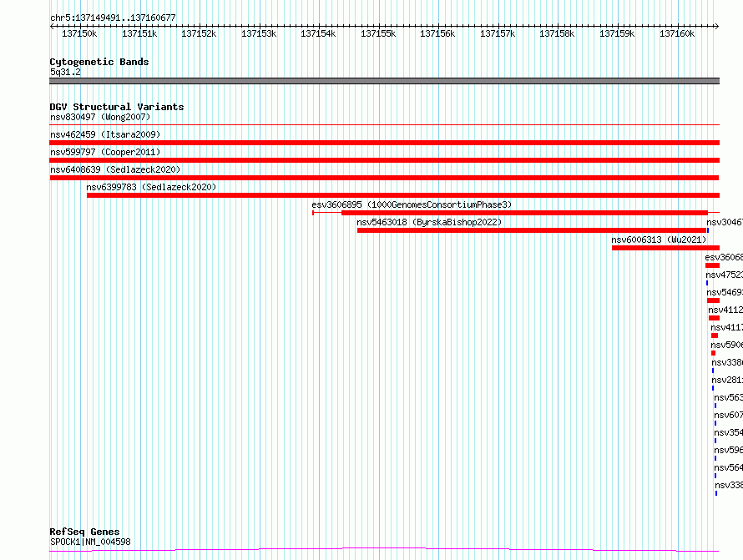The height and width of the screenshot is (560, 743).
Task: Click the 137150k ruler tick label
Action: coord(79,33)
